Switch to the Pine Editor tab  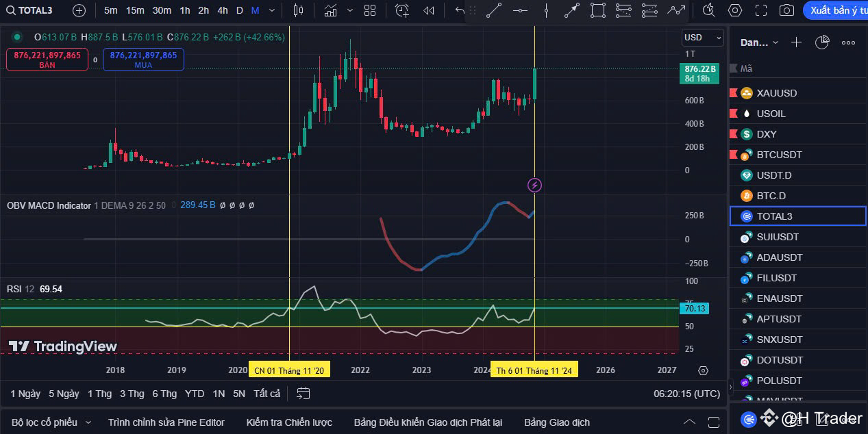tap(166, 422)
